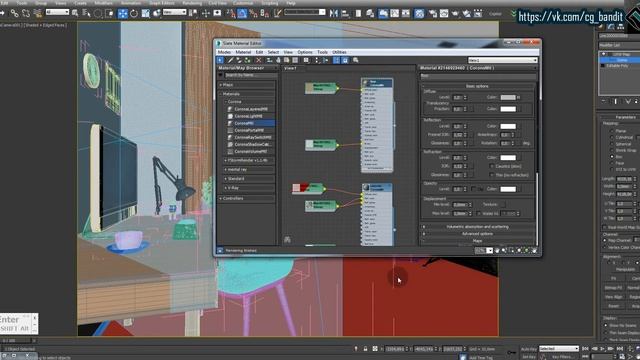Screen dimensions: 640x360
Task: Toggle Snaps Toggle magnet icon
Action: click(x=231, y=13)
